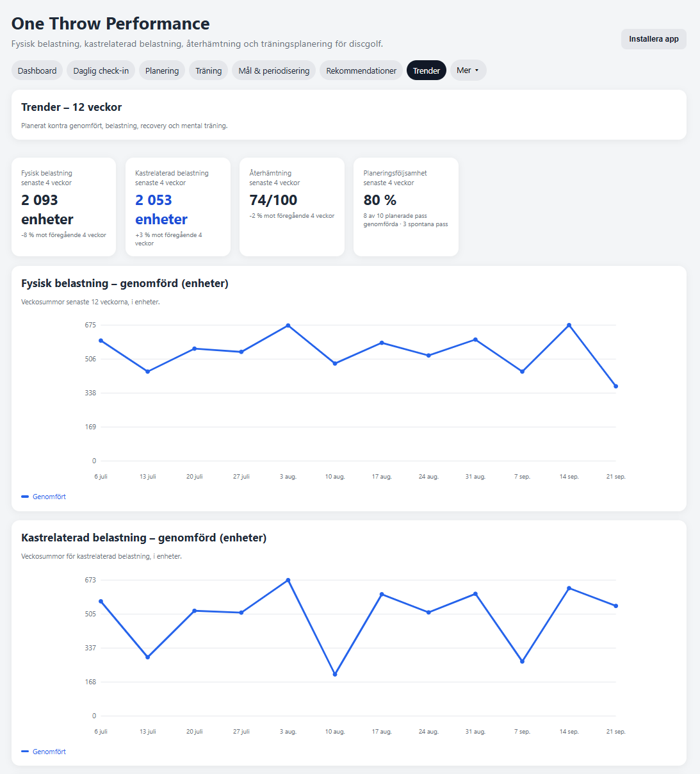Toggle Genomfört legend in Fysisk belastning chart
This screenshot has width=700, height=774.
[x=44, y=497]
